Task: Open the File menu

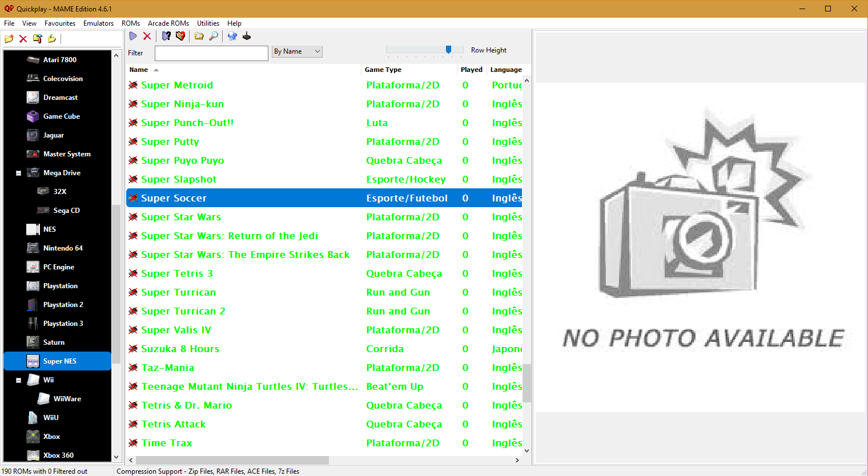Action: (x=9, y=23)
